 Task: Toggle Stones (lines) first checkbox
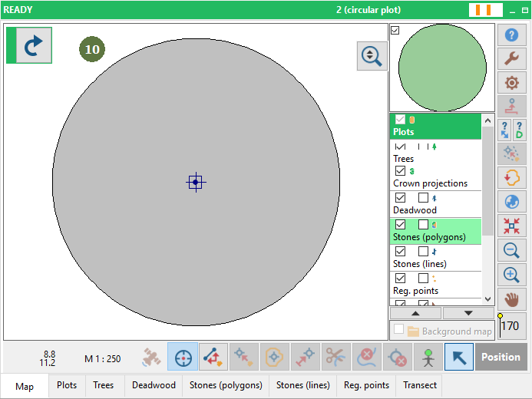401,251
